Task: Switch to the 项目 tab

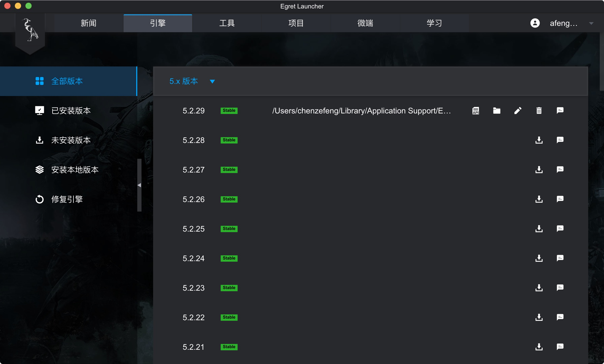Action: pos(296,23)
